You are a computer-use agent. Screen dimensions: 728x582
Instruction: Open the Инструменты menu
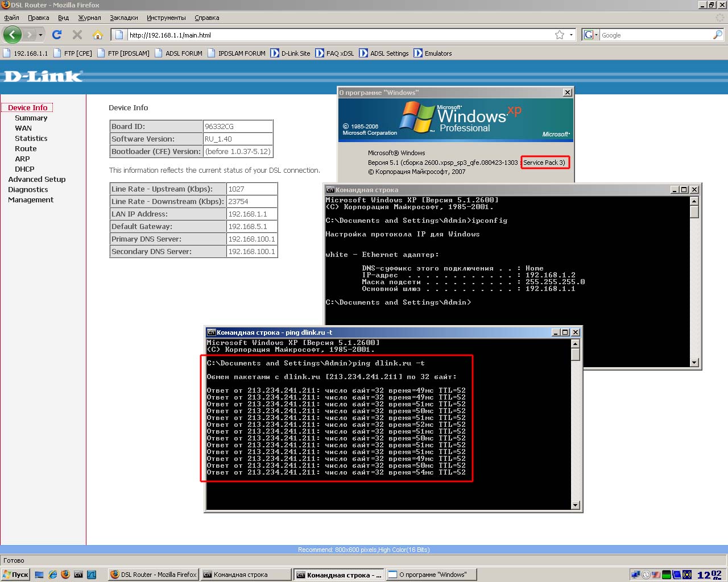(x=166, y=18)
